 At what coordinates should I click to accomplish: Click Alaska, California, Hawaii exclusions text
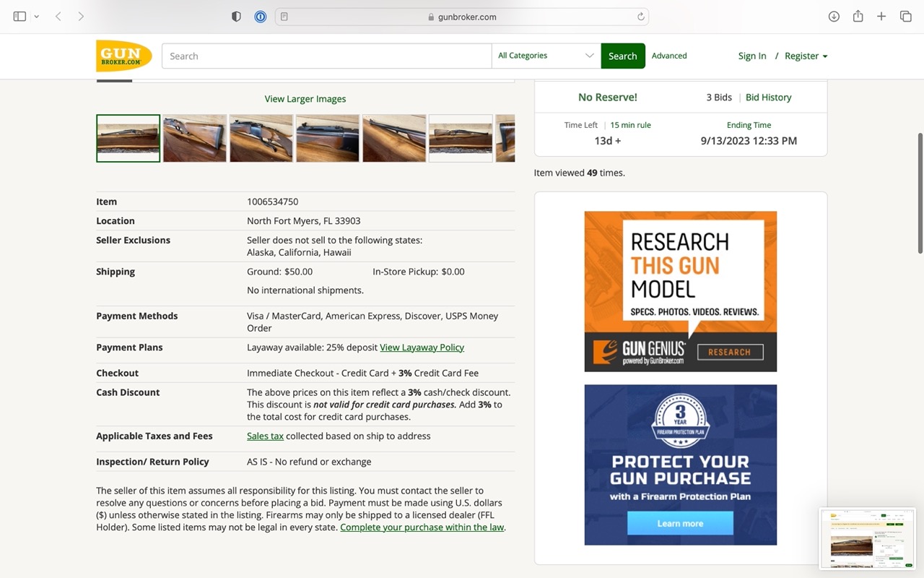click(299, 253)
